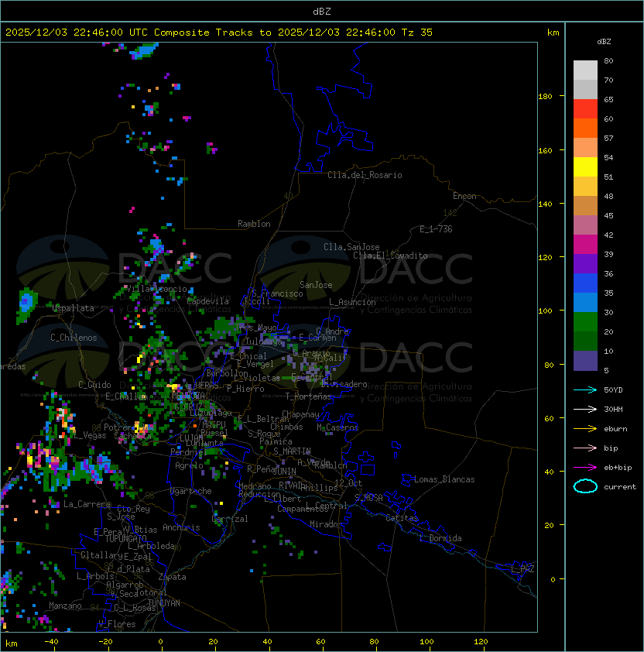This screenshot has height=652, width=644.
Task: Click the 'Agrelo' map label
Action: [x=189, y=465]
